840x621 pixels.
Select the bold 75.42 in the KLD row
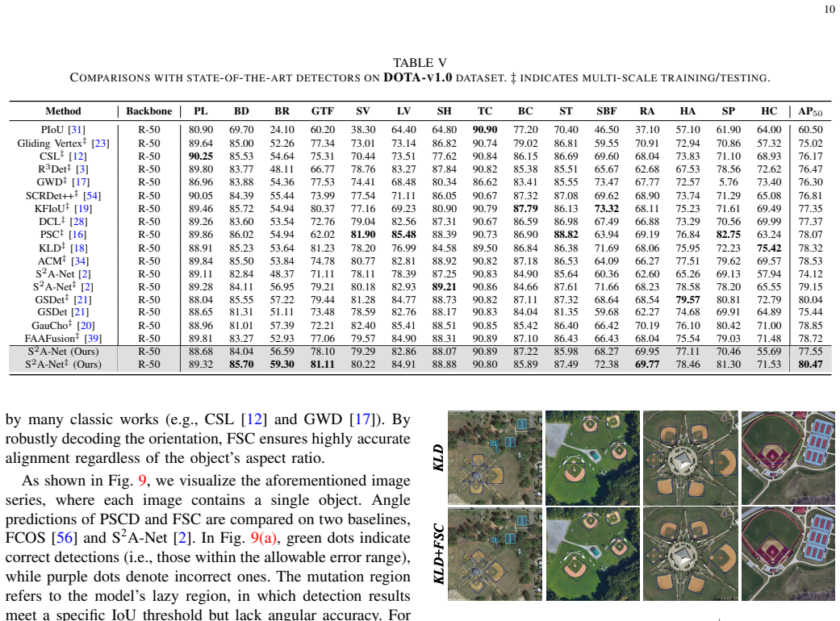[x=769, y=248]
